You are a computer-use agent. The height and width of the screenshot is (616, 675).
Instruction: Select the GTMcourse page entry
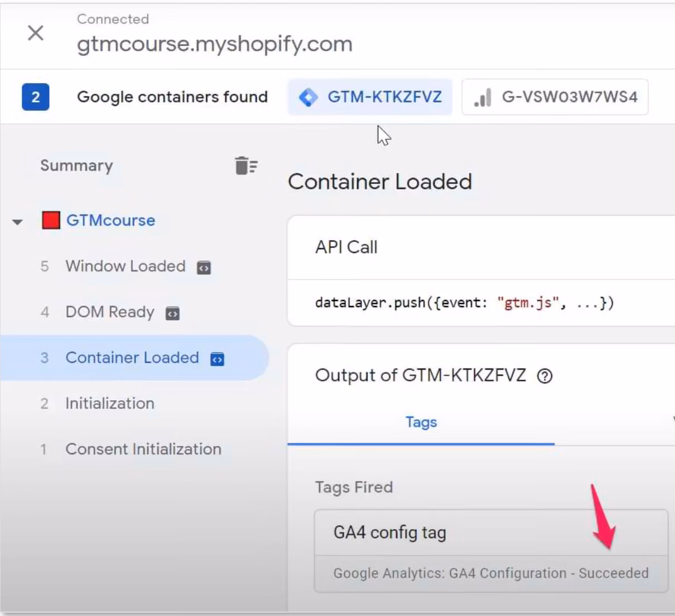[x=110, y=220]
